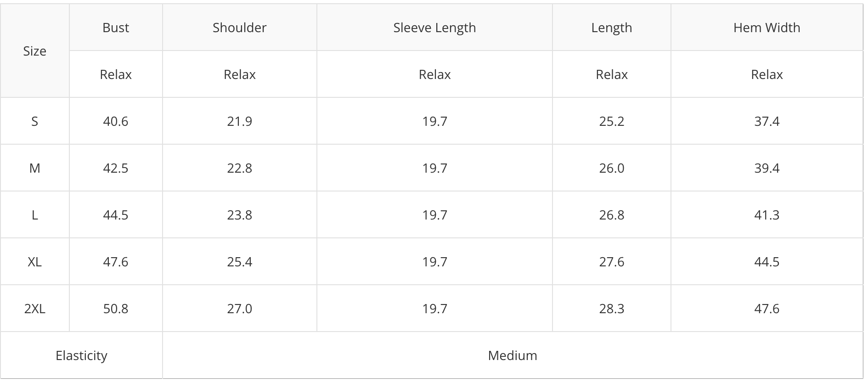Viewport: 868px width, 383px height.
Task: Select the Medium elasticity value cell
Action: [x=513, y=355]
